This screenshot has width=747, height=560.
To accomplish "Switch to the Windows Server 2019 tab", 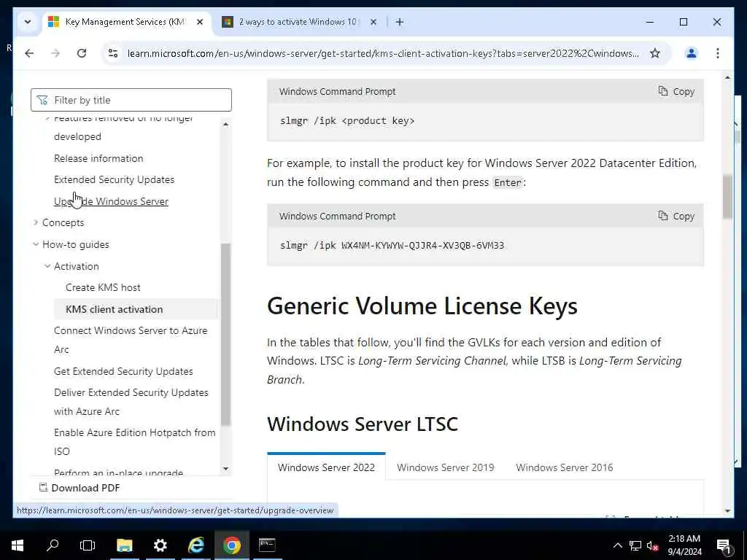I will tap(446, 467).
